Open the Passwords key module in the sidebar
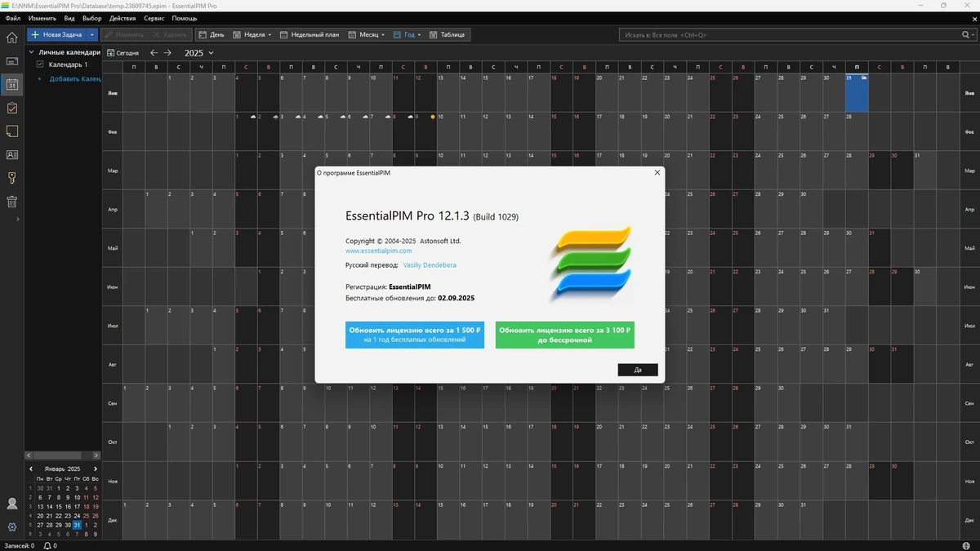The width and height of the screenshot is (980, 551). click(x=11, y=178)
